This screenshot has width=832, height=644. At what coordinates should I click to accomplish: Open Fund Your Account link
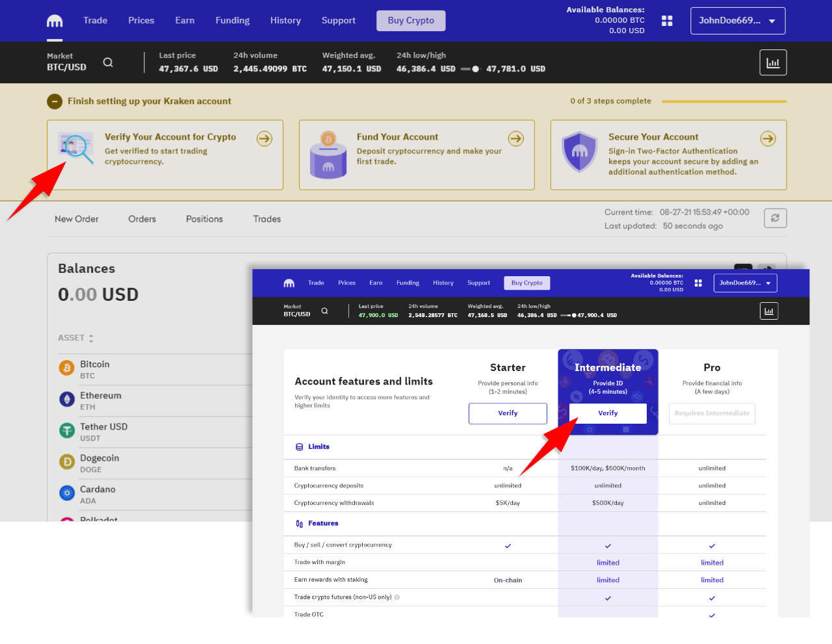[x=397, y=137]
